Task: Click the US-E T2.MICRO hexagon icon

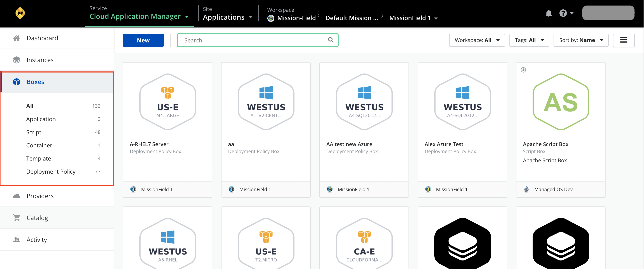Action: tap(266, 243)
